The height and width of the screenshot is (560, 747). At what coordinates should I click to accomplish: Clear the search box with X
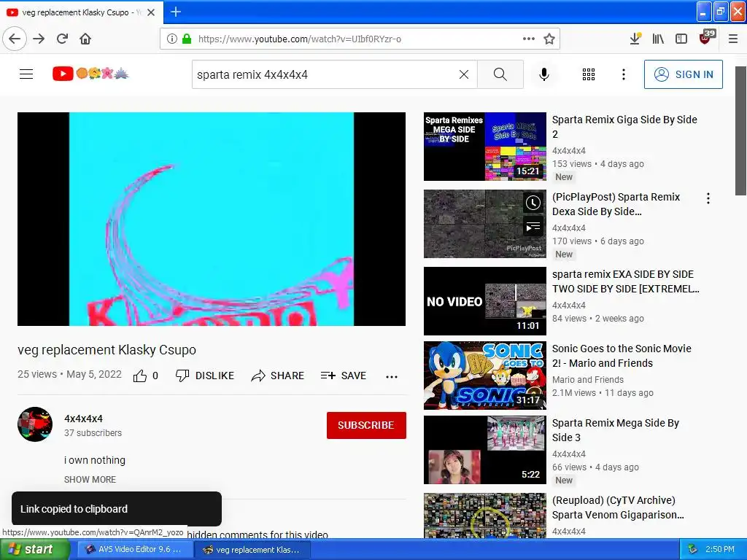tap(463, 74)
